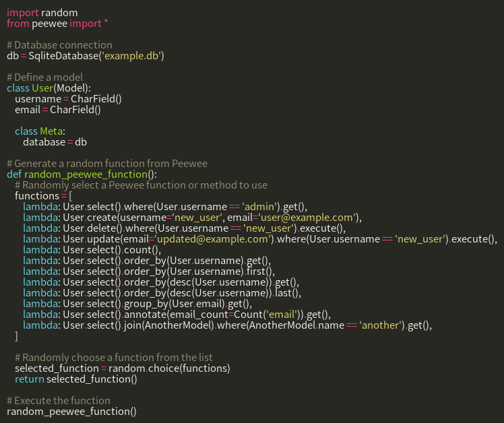Click the closing ']' bracket line
The width and height of the screenshot is (504, 423).
[16, 336]
